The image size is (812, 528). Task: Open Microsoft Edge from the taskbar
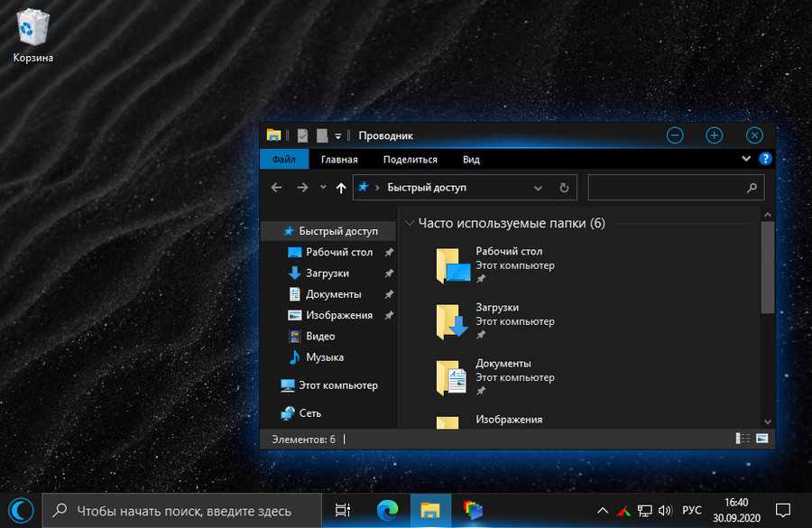387,510
